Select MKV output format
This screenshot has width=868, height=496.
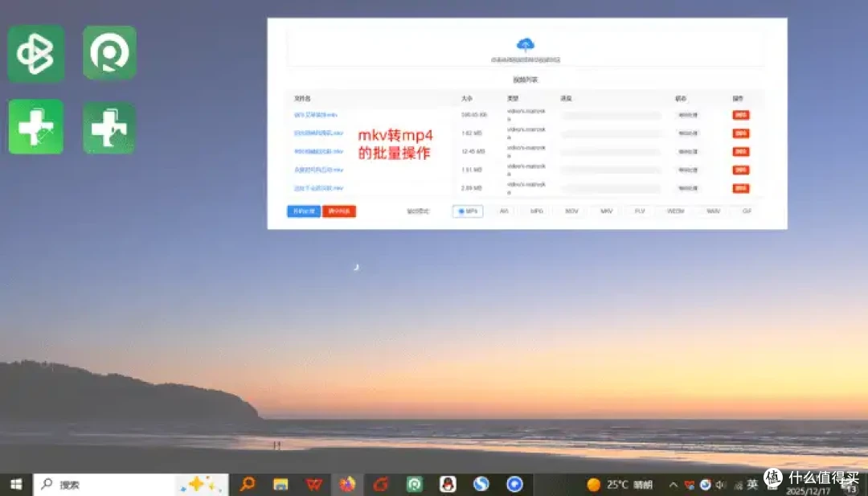click(606, 211)
